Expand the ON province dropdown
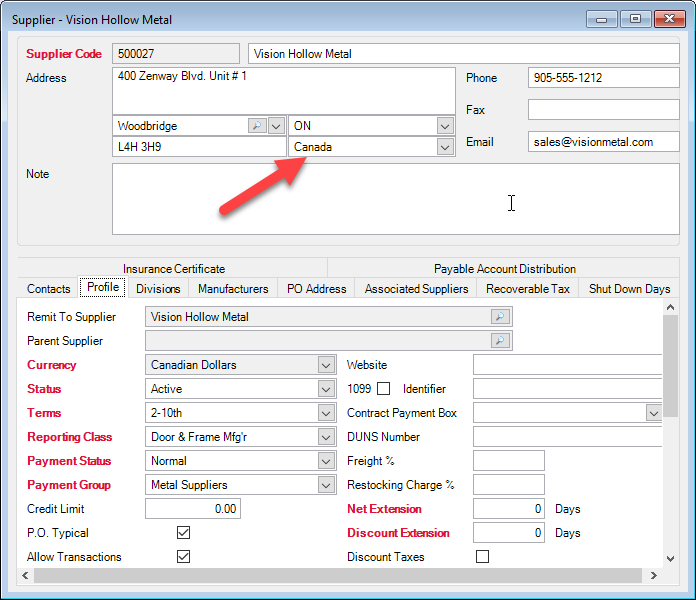Image resolution: width=696 pixels, height=600 pixels. pyautogui.click(x=445, y=126)
